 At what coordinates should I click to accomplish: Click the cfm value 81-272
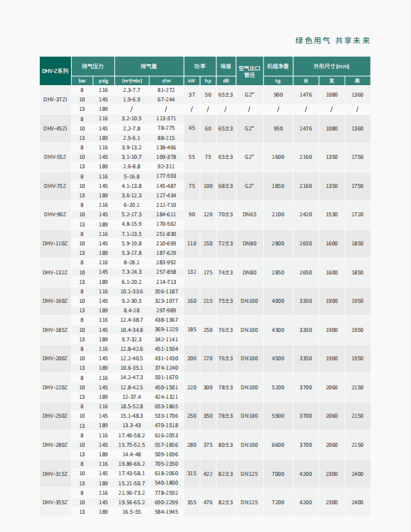coord(166,90)
